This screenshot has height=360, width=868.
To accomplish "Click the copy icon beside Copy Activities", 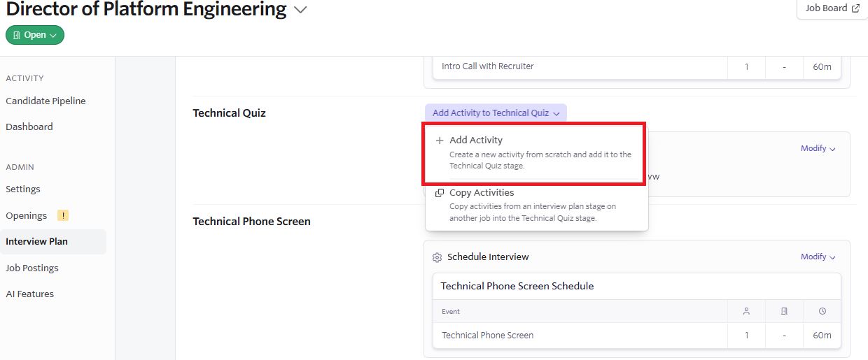I will tap(440, 193).
